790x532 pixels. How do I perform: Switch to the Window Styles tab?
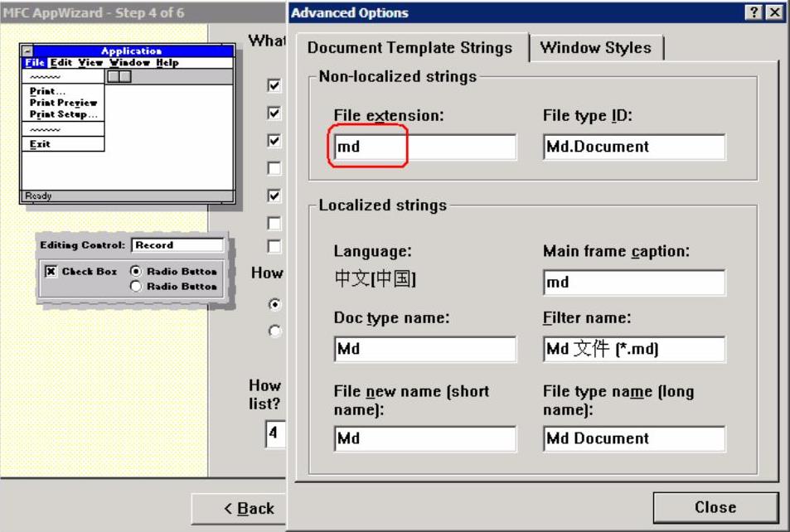pos(596,48)
